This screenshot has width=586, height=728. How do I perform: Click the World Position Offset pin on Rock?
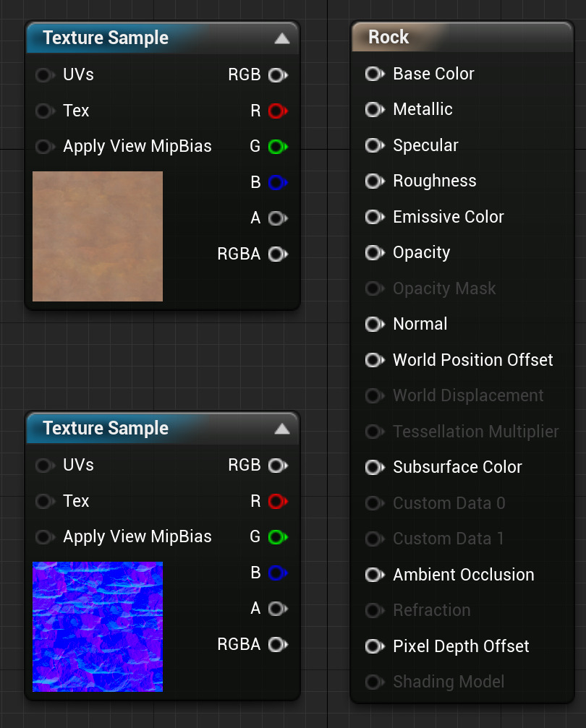point(374,359)
